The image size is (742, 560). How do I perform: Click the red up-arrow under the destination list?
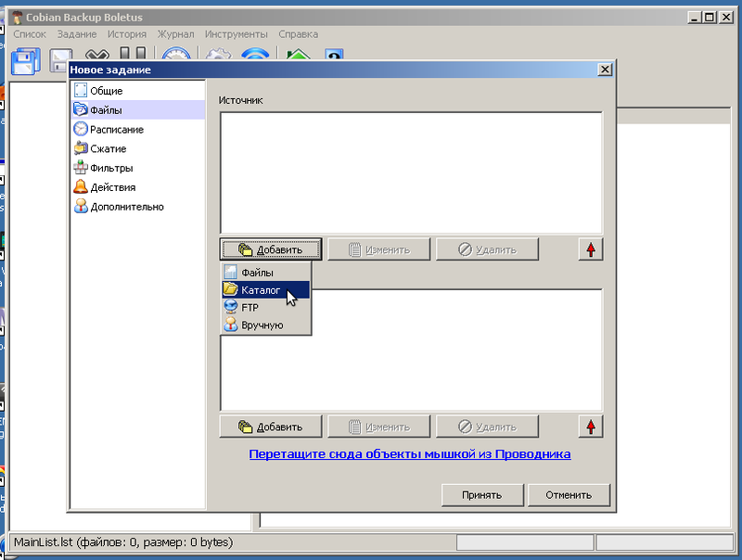click(x=591, y=426)
